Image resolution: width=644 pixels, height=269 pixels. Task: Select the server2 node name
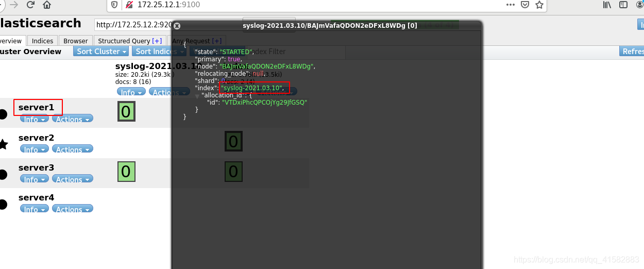(x=36, y=138)
